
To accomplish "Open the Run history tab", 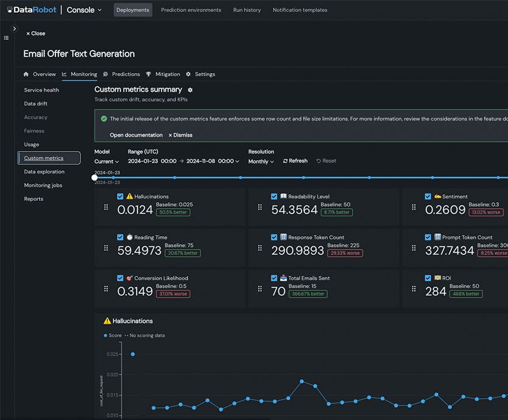I will pos(247,10).
